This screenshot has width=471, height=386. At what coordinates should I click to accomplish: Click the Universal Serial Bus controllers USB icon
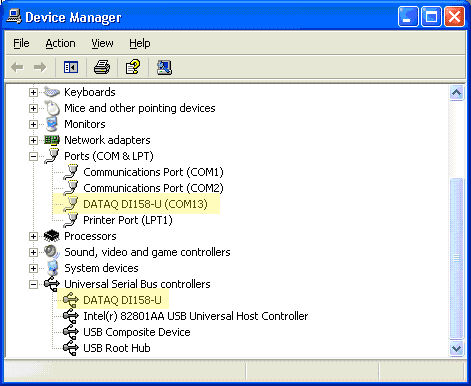pos(52,284)
